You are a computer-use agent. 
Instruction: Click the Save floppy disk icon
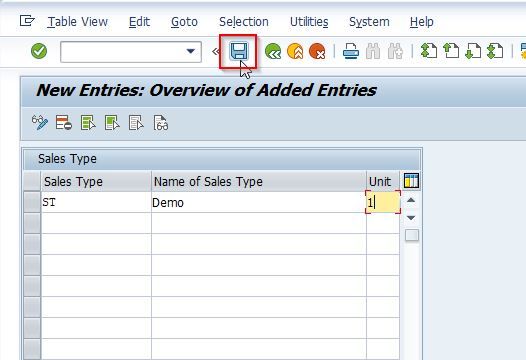[239, 51]
